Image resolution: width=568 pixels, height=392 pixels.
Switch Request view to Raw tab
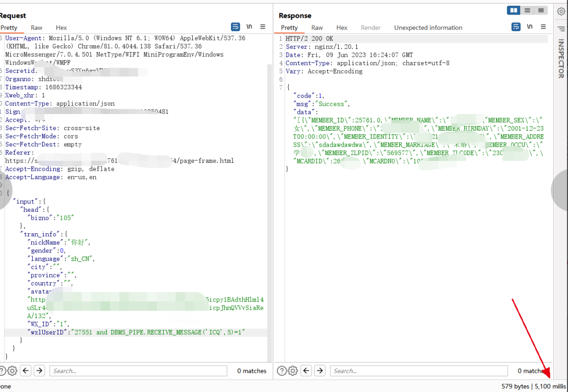click(x=36, y=28)
